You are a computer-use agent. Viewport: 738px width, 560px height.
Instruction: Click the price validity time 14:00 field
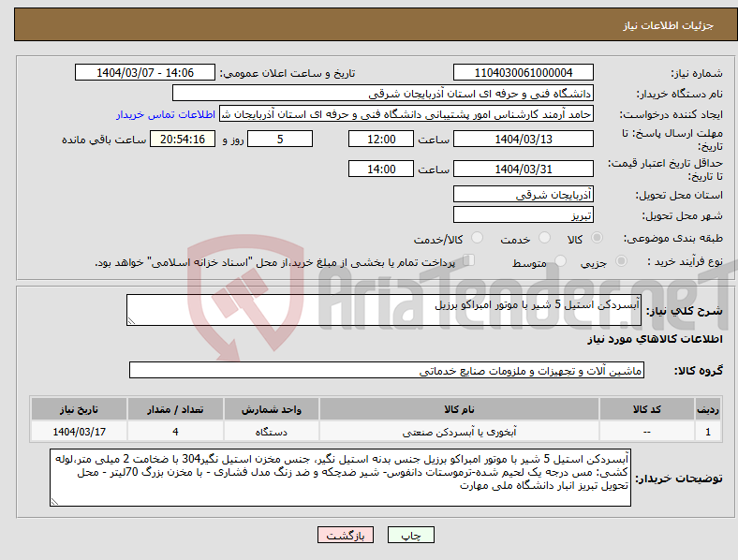point(381,169)
